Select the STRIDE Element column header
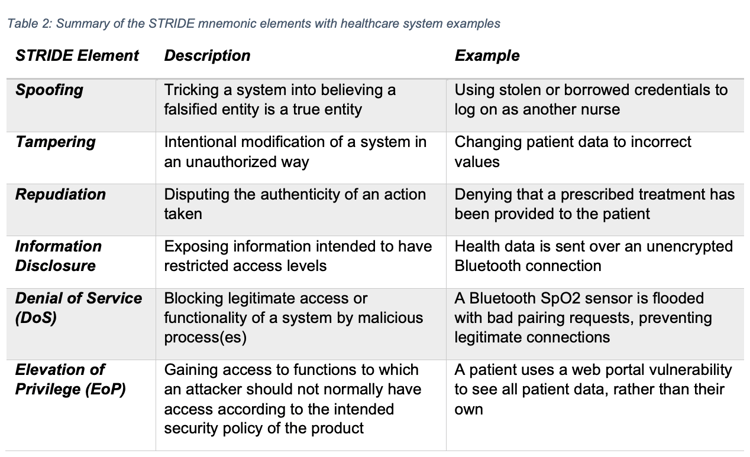The height and width of the screenshot is (457, 750). tap(77, 56)
